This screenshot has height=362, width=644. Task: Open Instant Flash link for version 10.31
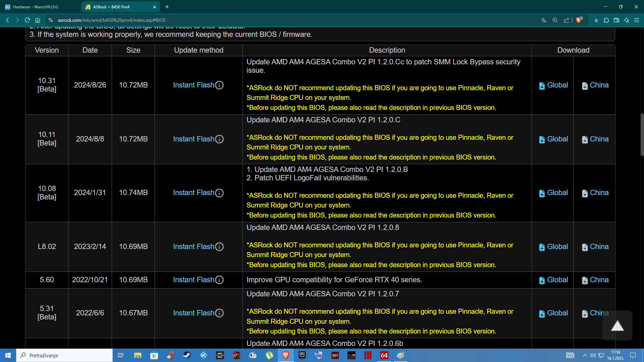tap(194, 85)
